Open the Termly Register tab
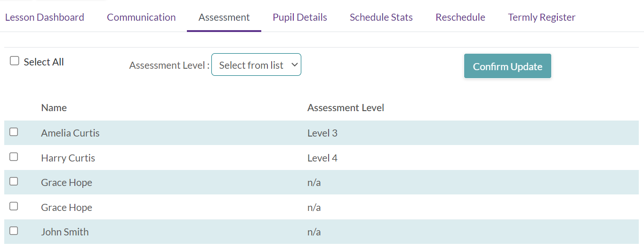The height and width of the screenshot is (250, 644). pyautogui.click(x=542, y=17)
